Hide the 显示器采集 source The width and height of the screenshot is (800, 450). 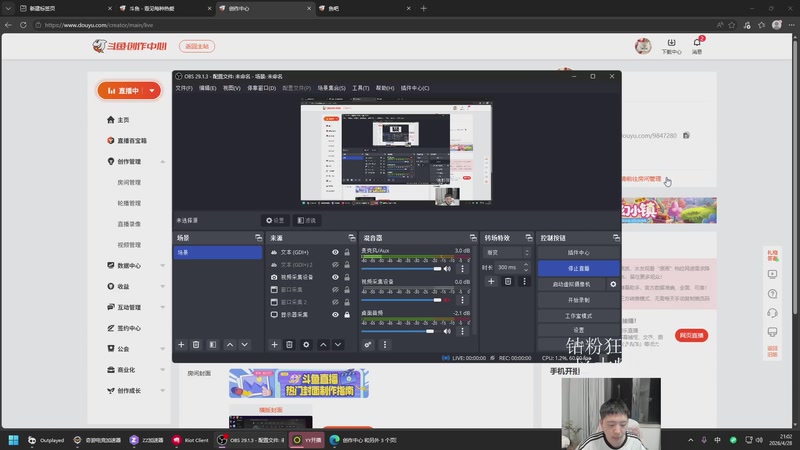point(335,315)
